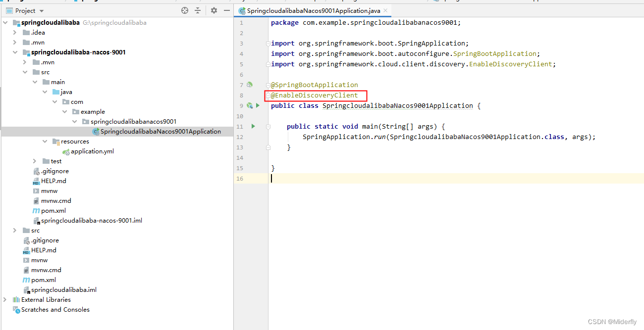Select springcloudalibaba-nacos-9001.iml file
The width and height of the screenshot is (644, 330).
[92, 221]
